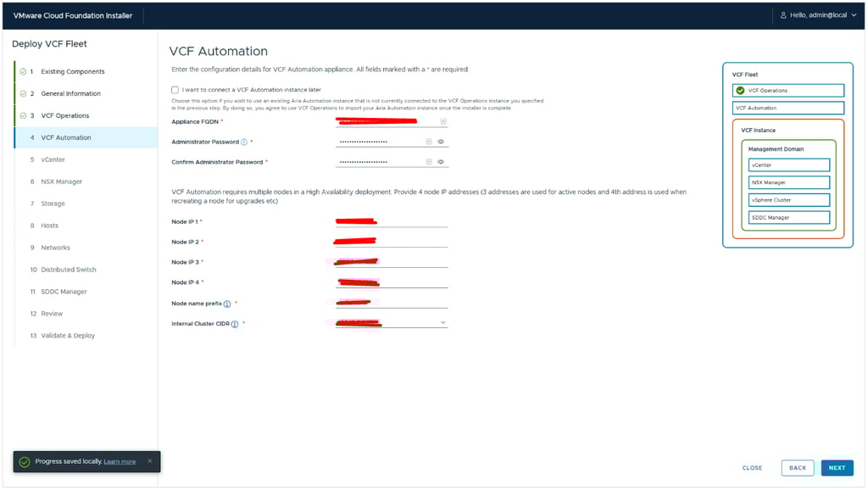Viewport: 868px width, 491px height.
Task: Click the Management Domain label in diagram
Action: click(x=776, y=149)
